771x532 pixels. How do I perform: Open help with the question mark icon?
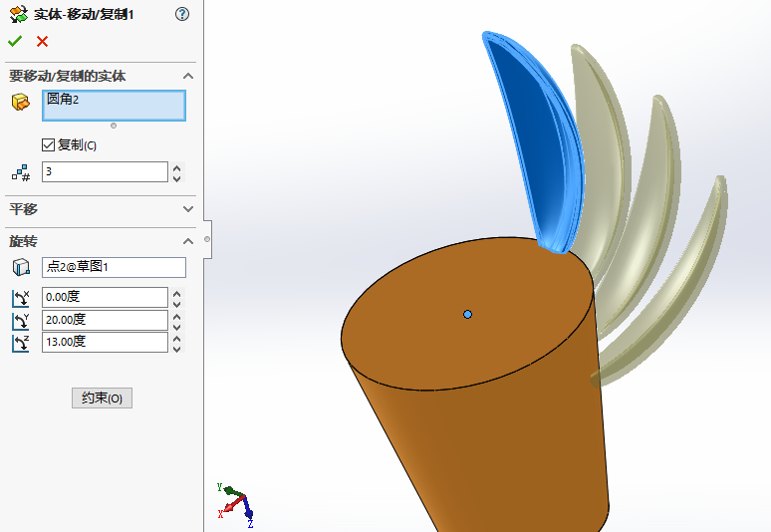[x=181, y=14]
